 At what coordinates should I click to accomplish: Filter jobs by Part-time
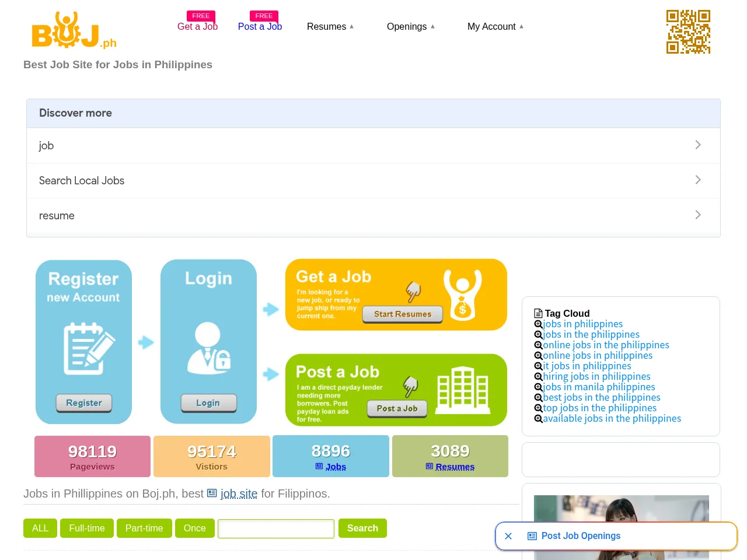click(x=144, y=528)
